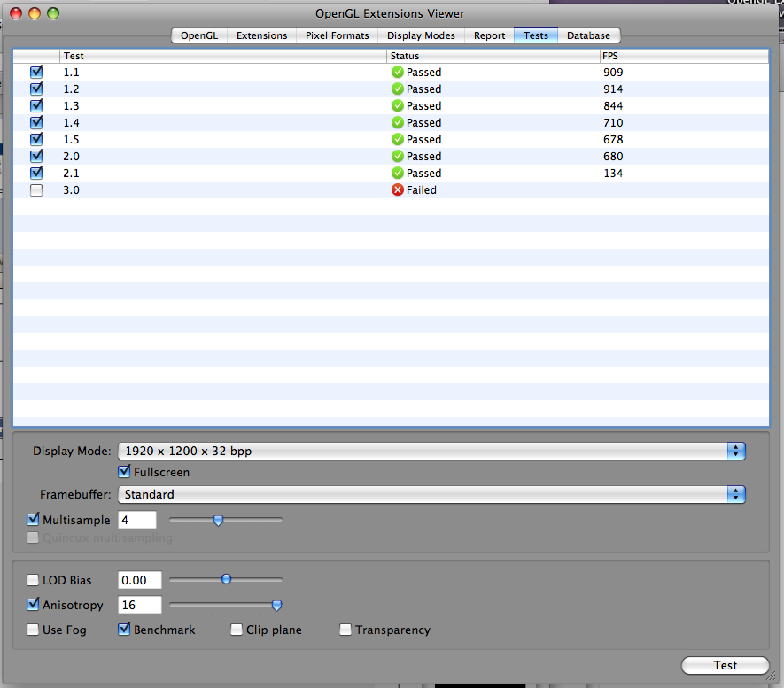Open the Pixel Formats tab
The height and width of the screenshot is (688, 784).
[x=337, y=35]
